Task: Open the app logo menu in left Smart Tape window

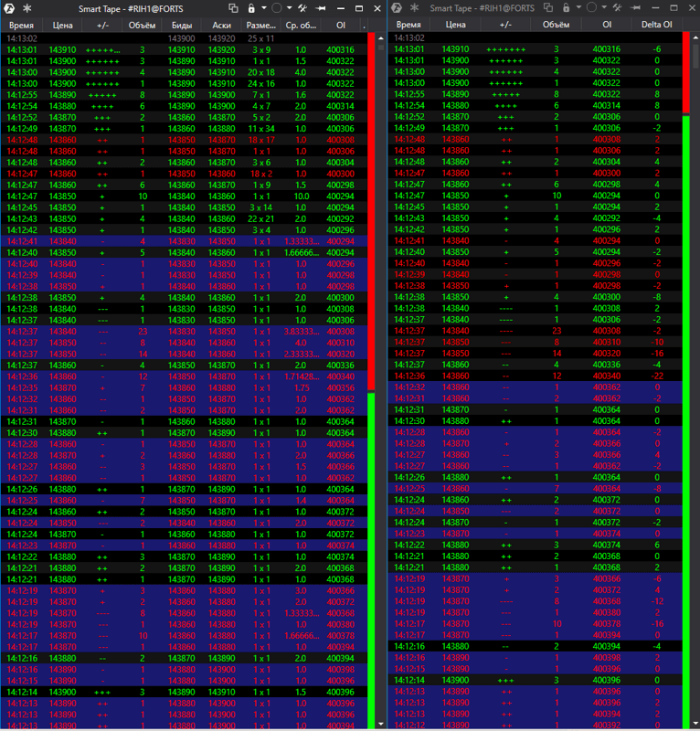Action: (9, 8)
